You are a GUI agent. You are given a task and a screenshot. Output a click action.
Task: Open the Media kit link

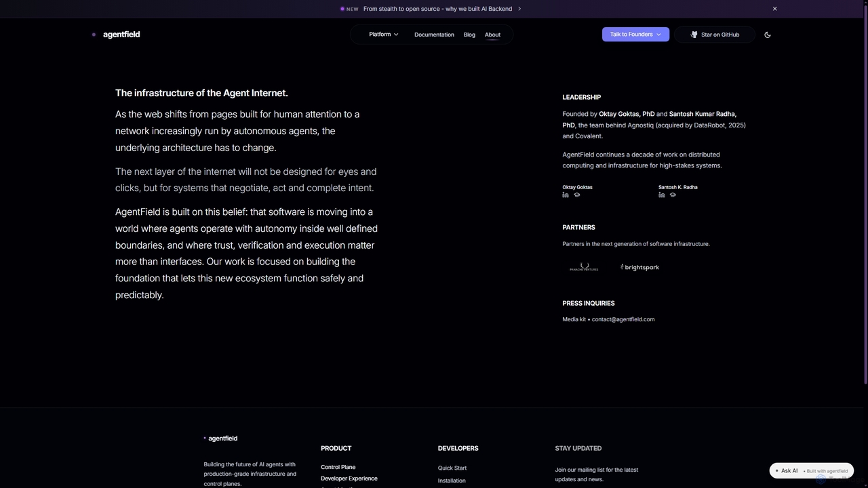574,319
